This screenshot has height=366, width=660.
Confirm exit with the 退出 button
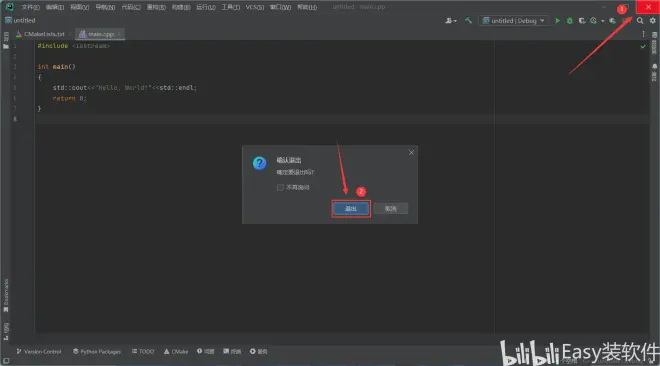351,209
